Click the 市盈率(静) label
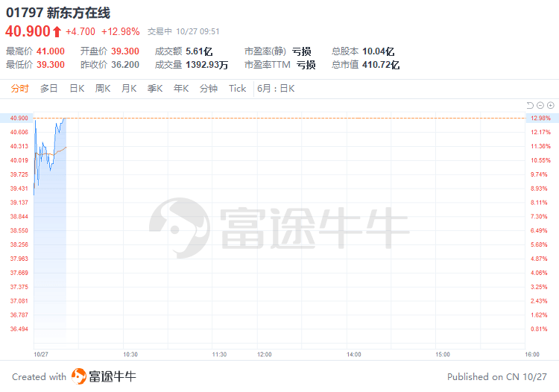 (265, 51)
